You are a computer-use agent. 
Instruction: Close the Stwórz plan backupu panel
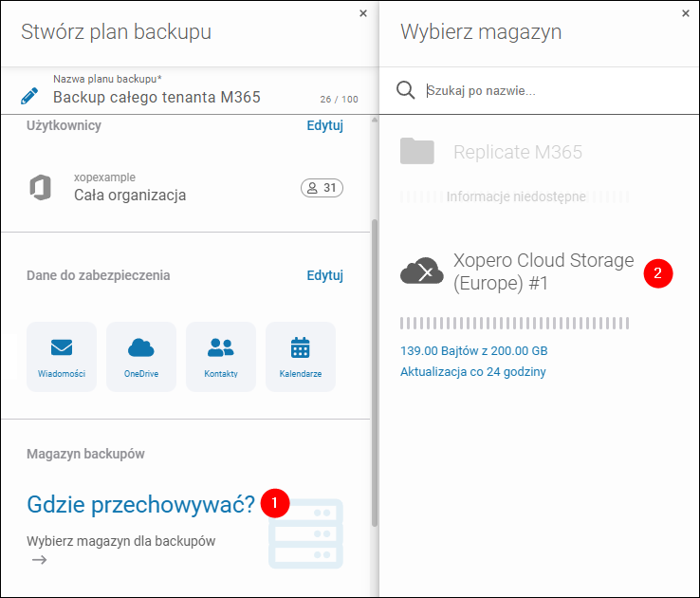point(363,13)
